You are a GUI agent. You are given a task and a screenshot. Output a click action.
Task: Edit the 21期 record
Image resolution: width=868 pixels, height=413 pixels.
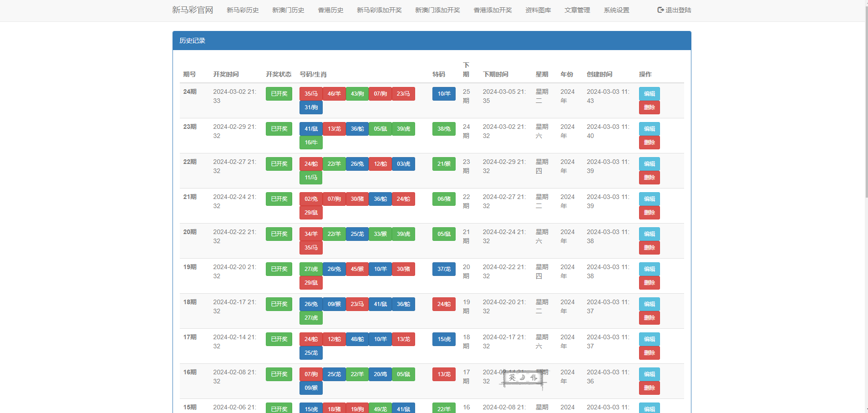tap(649, 199)
